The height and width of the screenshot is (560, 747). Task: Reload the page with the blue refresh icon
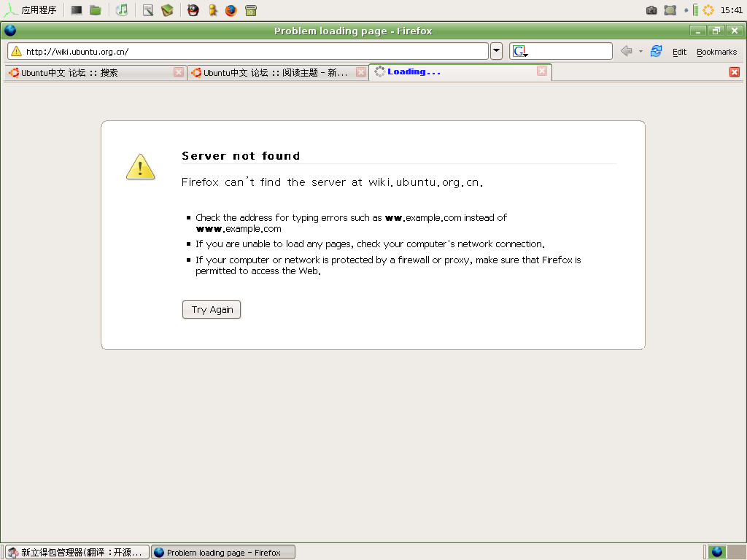click(656, 51)
